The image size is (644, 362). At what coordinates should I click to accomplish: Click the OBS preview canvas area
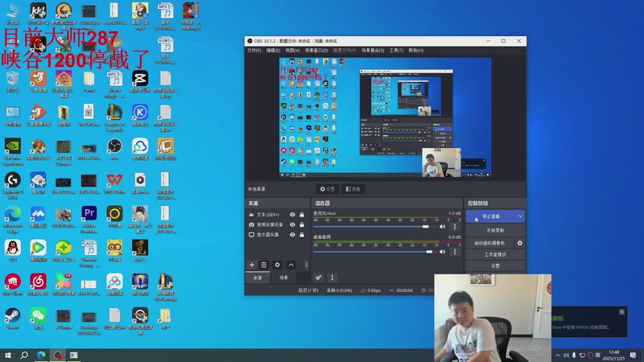(x=386, y=117)
